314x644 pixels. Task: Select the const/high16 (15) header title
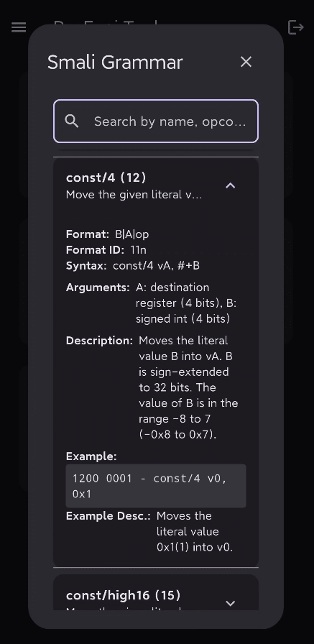(123, 594)
